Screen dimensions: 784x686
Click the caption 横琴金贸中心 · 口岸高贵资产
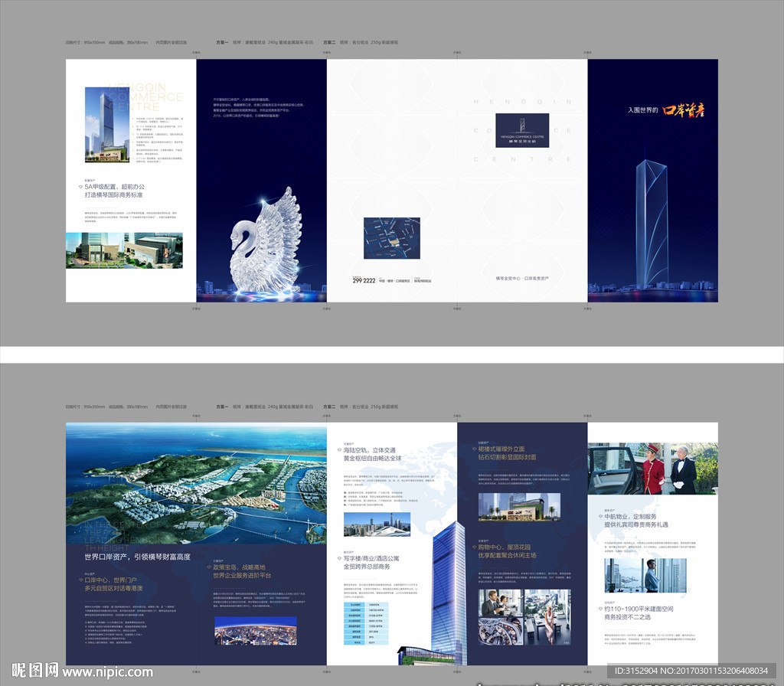[x=522, y=279]
